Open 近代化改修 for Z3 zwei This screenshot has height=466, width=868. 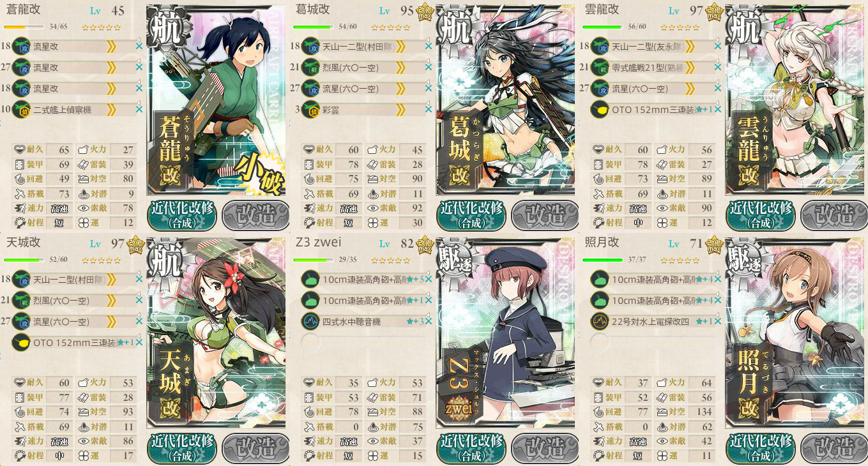pyautogui.click(x=471, y=447)
